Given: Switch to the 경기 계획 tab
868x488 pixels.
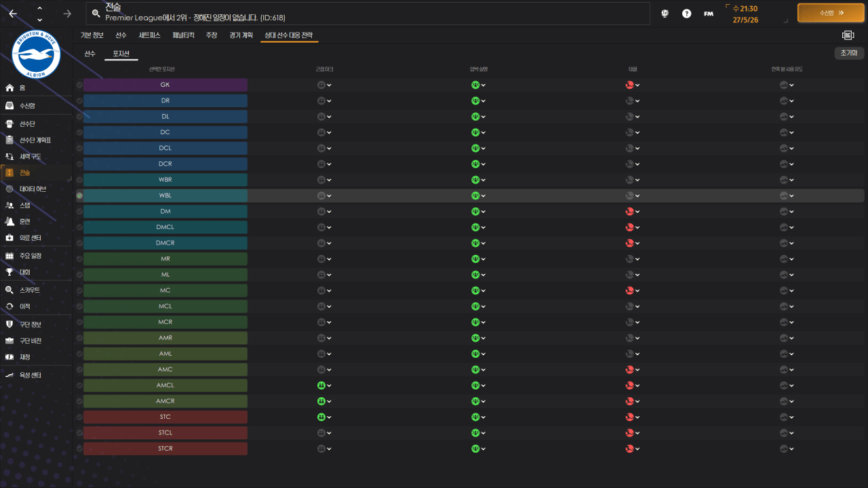Looking at the screenshot, I should [241, 35].
